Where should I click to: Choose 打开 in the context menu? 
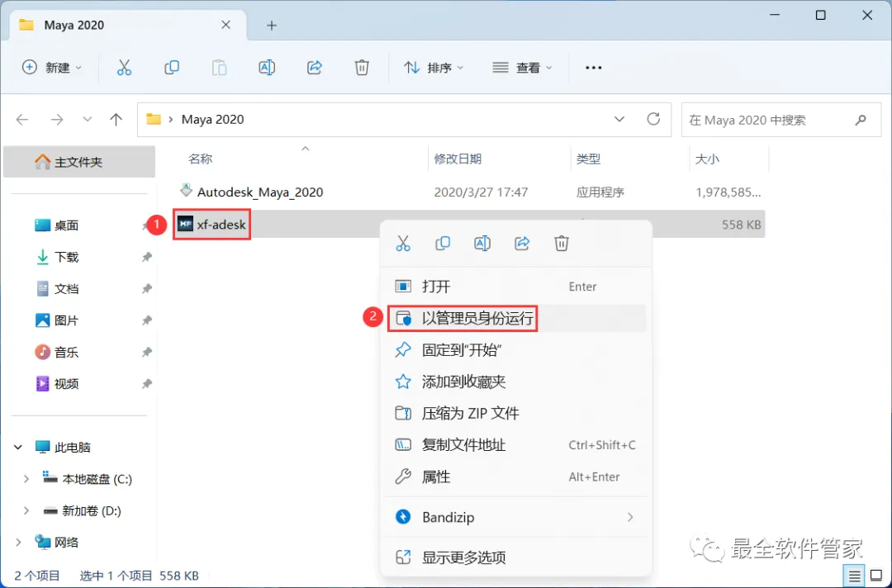pyautogui.click(x=516, y=287)
